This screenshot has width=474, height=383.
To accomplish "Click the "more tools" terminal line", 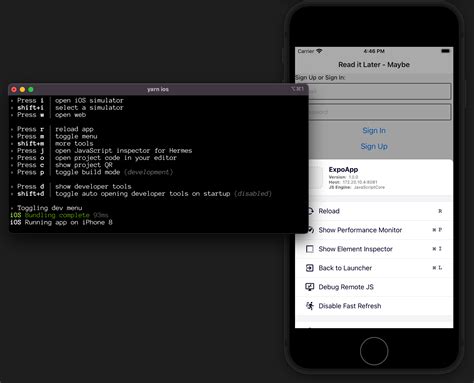I will 74,144.
